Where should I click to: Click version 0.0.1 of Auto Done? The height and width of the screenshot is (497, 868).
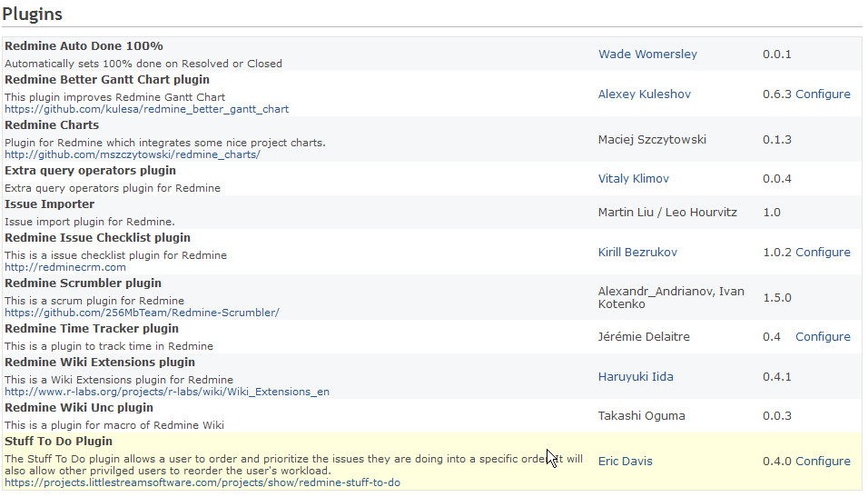coord(776,55)
